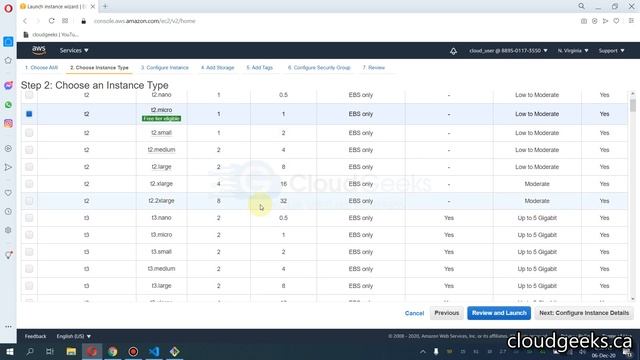Open the English (US) language dropdown

pyautogui.click(x=74, y=336)
